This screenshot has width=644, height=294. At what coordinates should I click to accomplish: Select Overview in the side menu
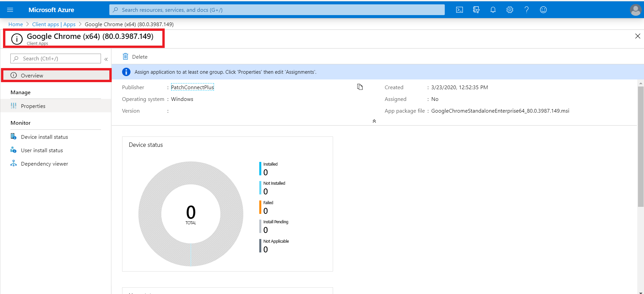(x=32, y=75)
